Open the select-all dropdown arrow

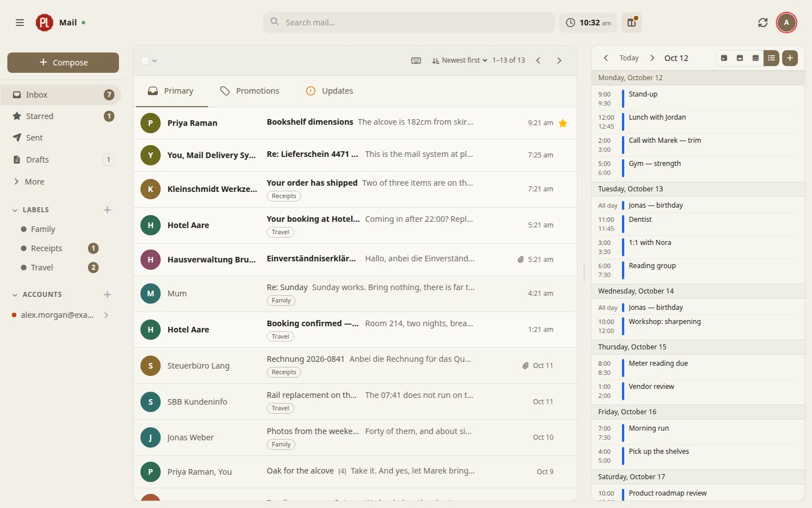click(x=155, y=61)
